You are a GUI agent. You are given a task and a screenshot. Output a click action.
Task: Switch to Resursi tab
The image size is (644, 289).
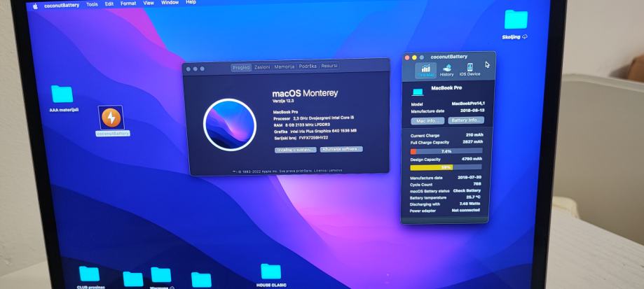(329, 66)
